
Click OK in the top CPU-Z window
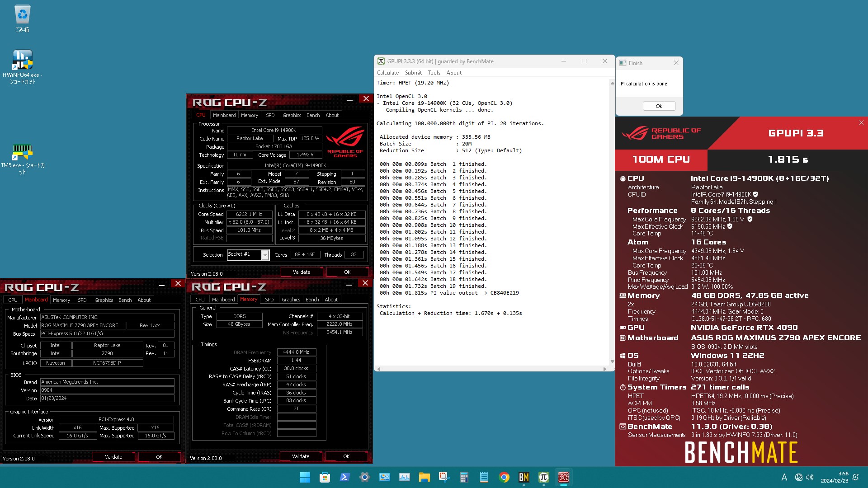coord(347,272)
